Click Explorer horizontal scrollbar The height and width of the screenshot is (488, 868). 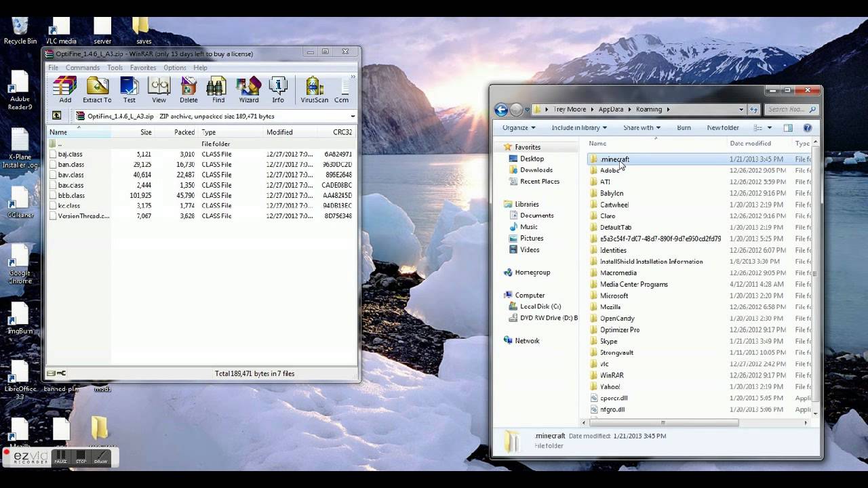pos(663,422)
